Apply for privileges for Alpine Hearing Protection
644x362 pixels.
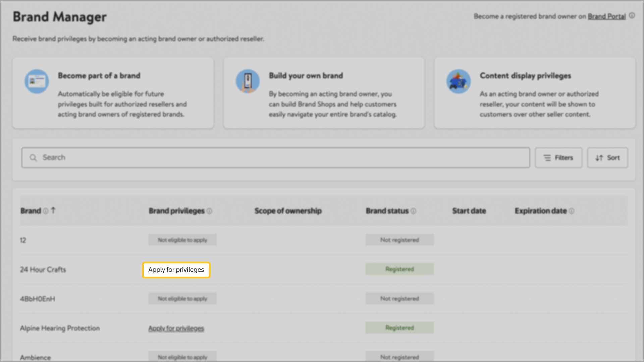tap(176, 328)
